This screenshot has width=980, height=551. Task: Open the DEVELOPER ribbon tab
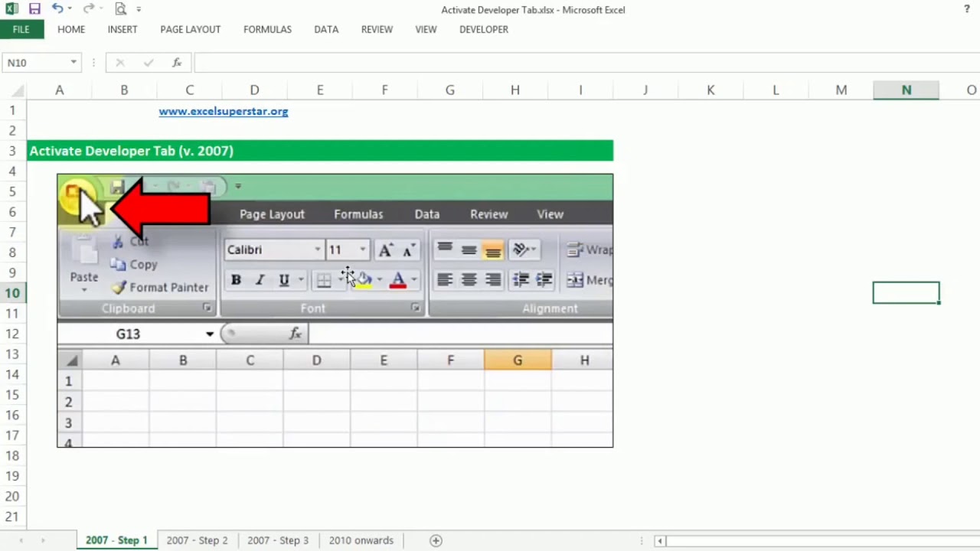pos(484,29)
